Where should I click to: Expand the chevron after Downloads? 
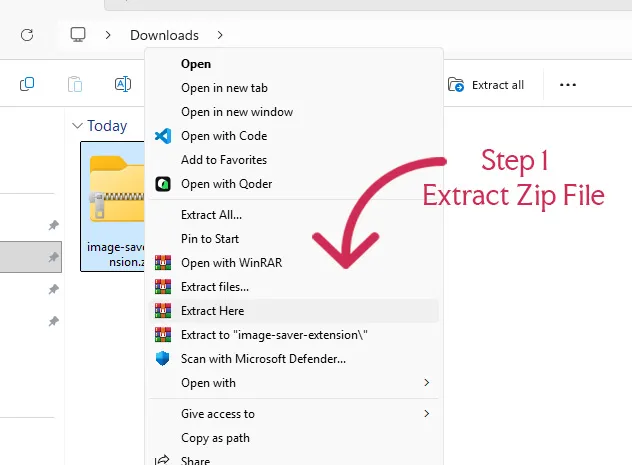point(220,35)
